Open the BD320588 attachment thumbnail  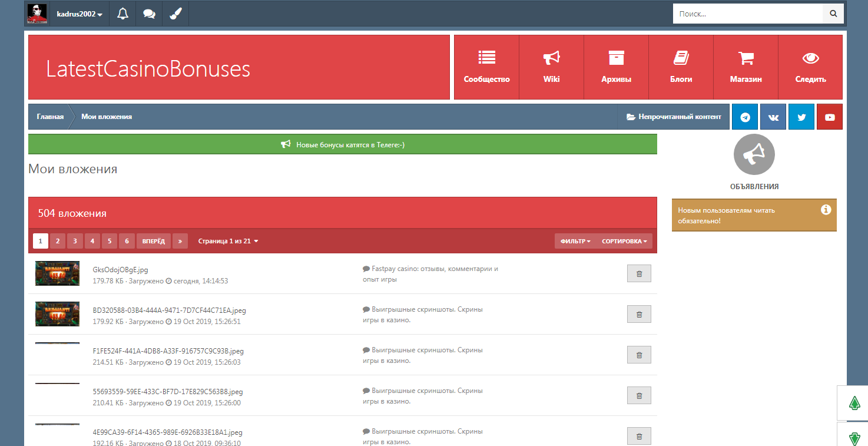[57, 314]
